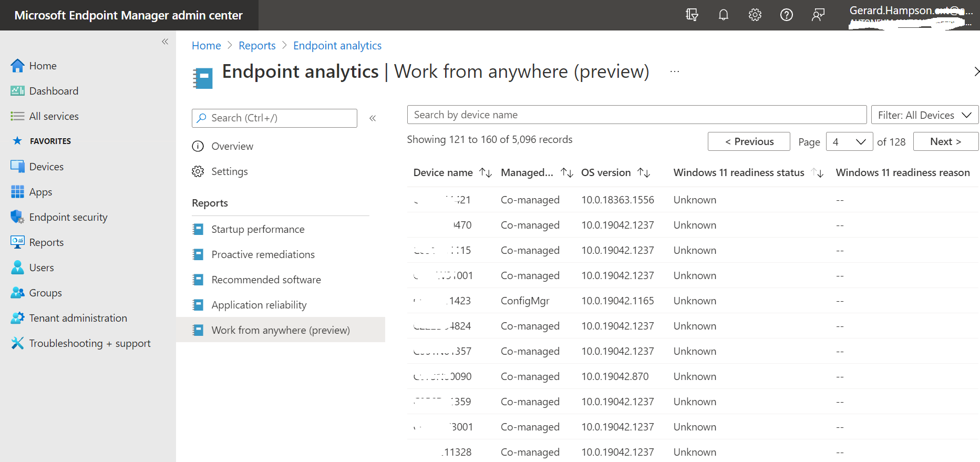Image resolution: width=980 pixels, height=462 pixels.
Task: Click the Windows 11 readiness reason header
Action: (x=903, y=172)
